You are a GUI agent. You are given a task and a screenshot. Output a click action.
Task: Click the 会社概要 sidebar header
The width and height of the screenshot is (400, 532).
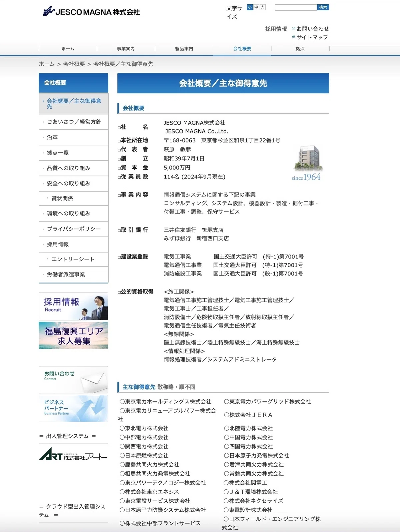[x=73, y=83]
